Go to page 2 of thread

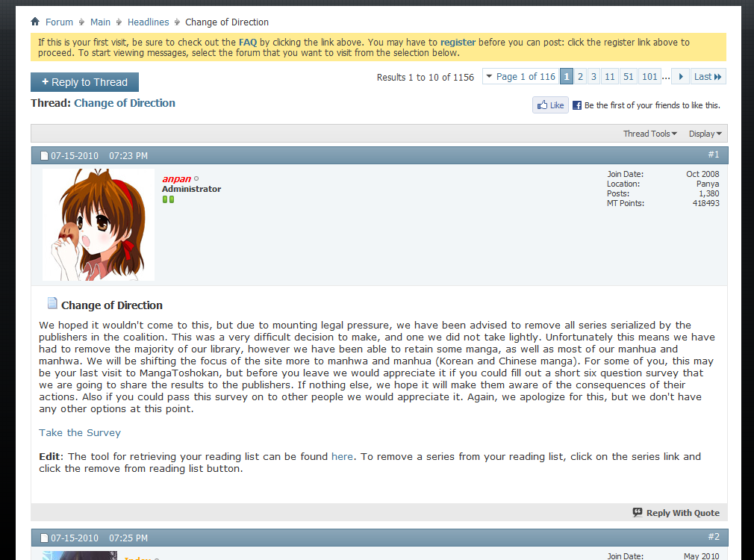pyautogui.click(x=580, y=76)
